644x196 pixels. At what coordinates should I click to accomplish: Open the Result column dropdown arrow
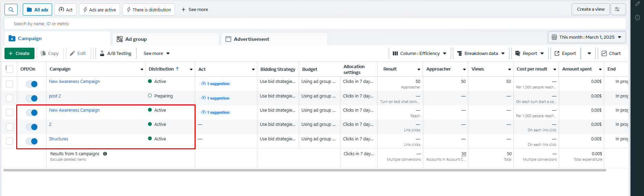(419, 69)
